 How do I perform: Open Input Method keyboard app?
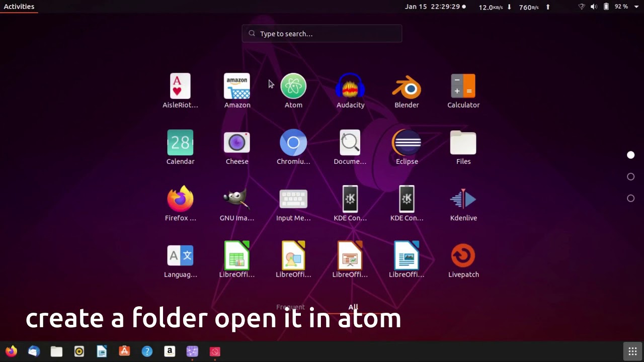[293, 204]
